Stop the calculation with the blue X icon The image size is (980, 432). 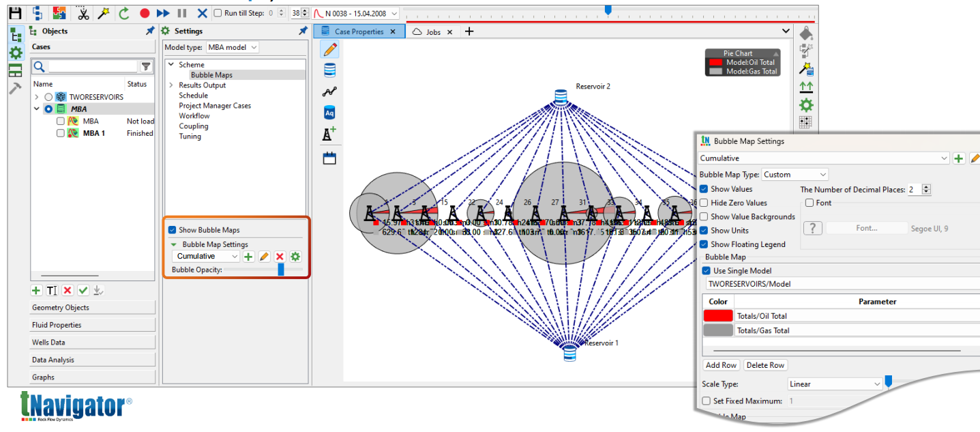click(202, 13)
